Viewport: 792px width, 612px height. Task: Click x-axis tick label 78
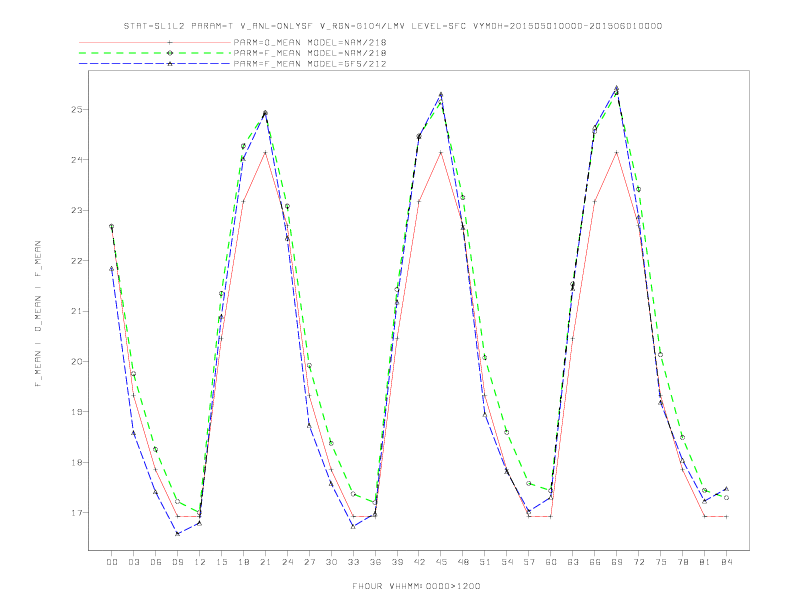pyautogui.click(x=682, y=562)
